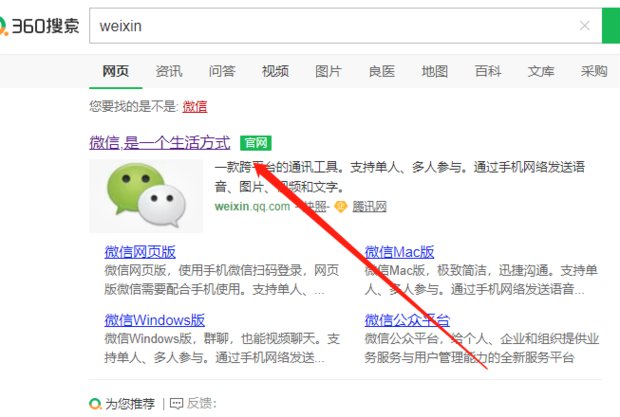Open the 腾讯网 link
The width and height of the screenshot is (620, 417).
[369, 206]
